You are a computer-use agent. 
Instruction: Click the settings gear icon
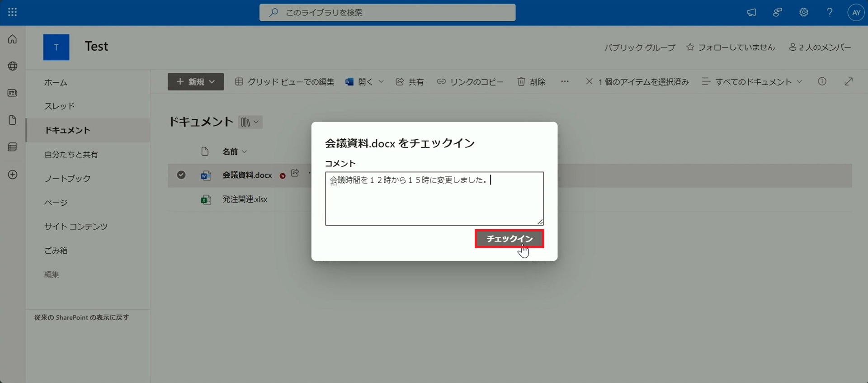[803, 12]
